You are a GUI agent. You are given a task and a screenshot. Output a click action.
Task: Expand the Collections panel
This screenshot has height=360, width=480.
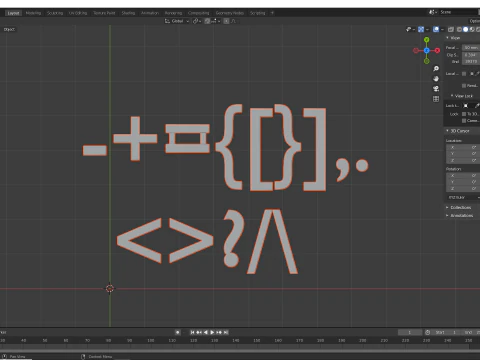pyautogui.click(x=447, y=207)
